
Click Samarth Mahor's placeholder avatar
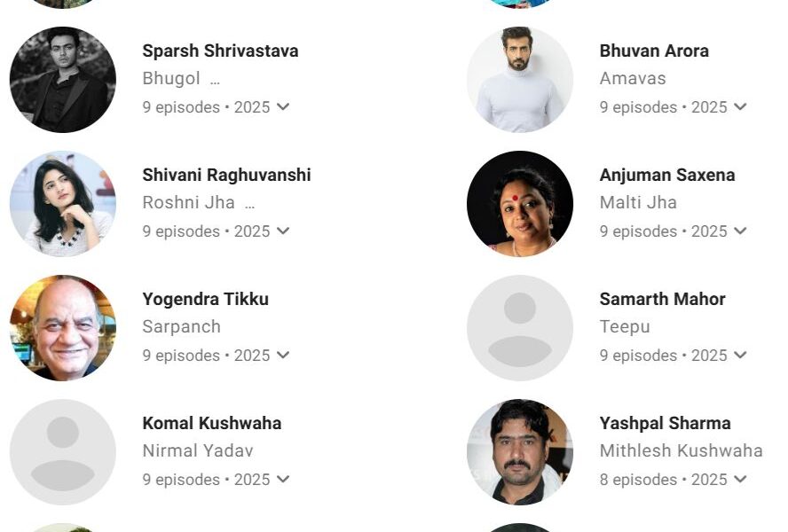pos(520,328)
